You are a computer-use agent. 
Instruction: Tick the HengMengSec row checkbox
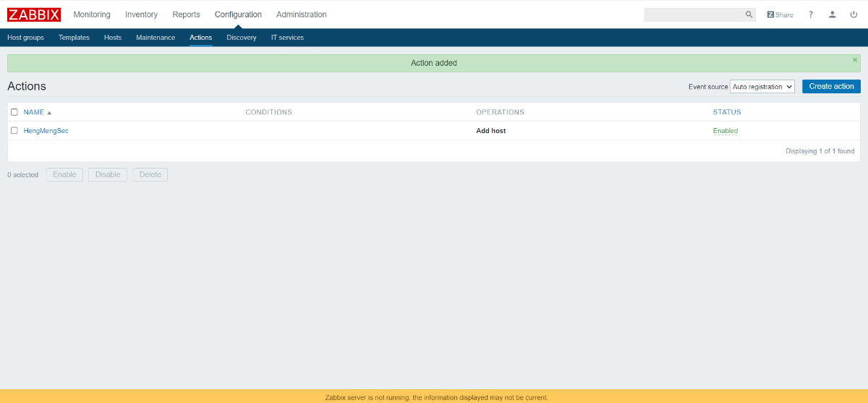[14, 131]
